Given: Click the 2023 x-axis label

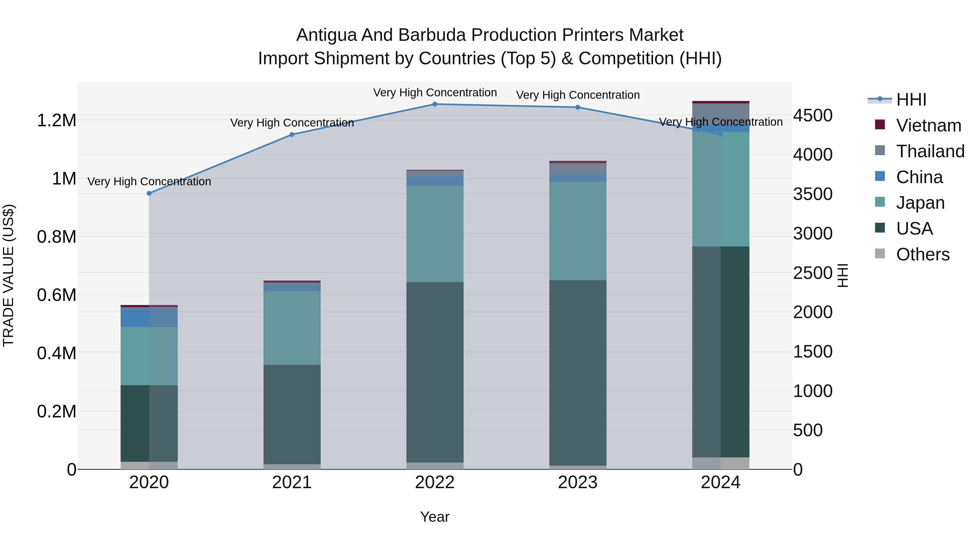Looking at the screenshot, I should (x=577, y=482).
